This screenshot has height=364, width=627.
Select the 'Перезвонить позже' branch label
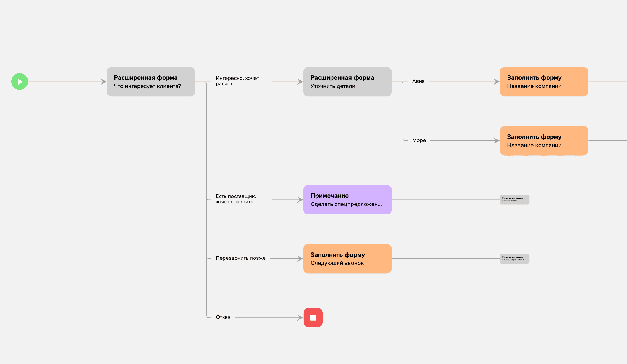coord(241,258)
